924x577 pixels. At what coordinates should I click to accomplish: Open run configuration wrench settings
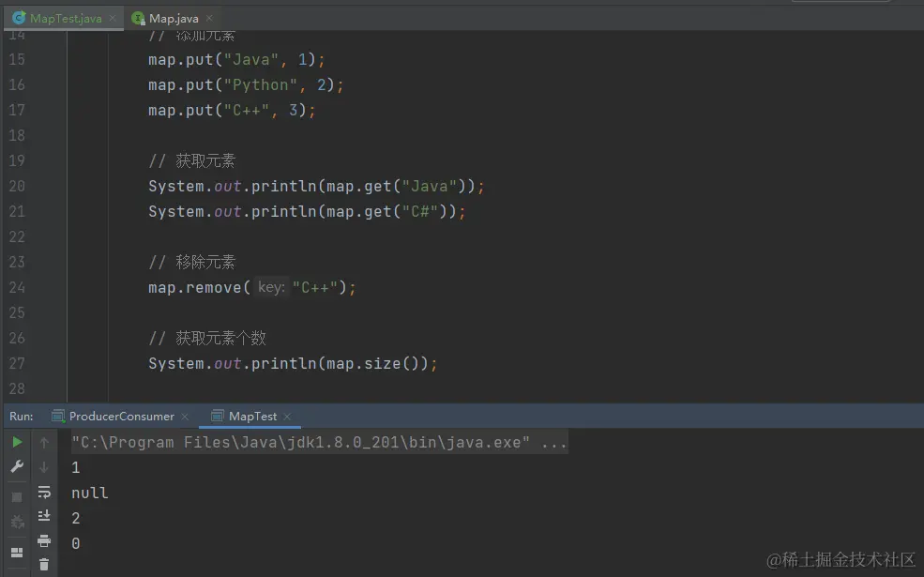click(x=17, y=467)
